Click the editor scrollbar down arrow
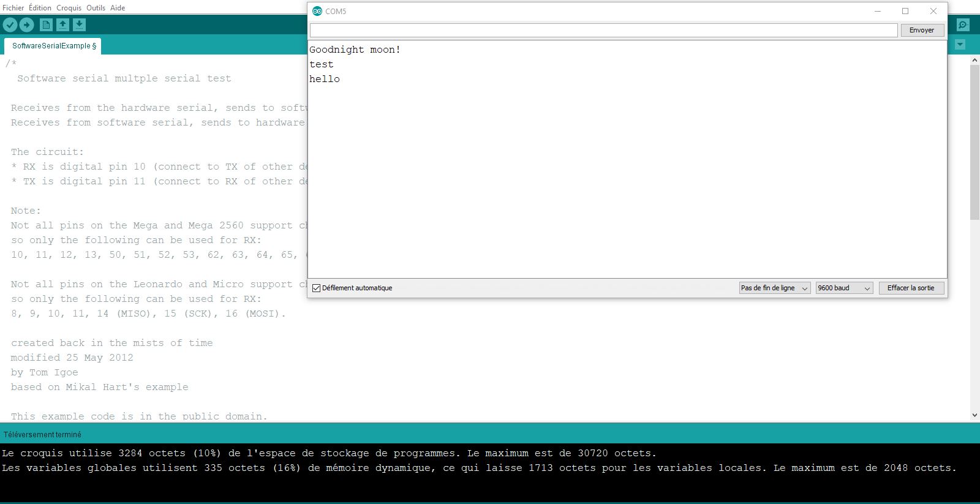This screenshot has height=504, width=980. (x=974, y=415)
